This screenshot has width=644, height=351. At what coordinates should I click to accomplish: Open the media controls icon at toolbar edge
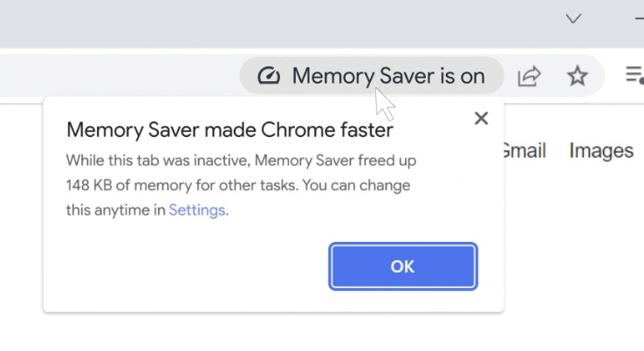634,75
